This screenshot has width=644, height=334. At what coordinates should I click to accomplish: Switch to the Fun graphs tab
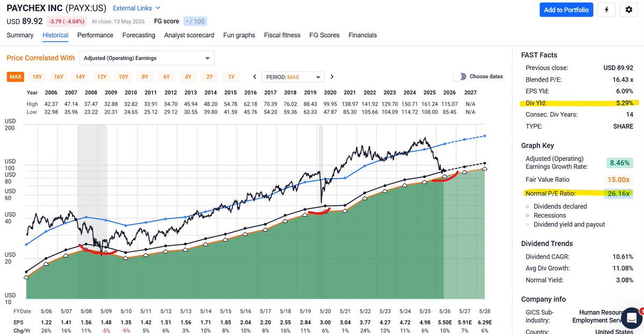tap(239, 35)
